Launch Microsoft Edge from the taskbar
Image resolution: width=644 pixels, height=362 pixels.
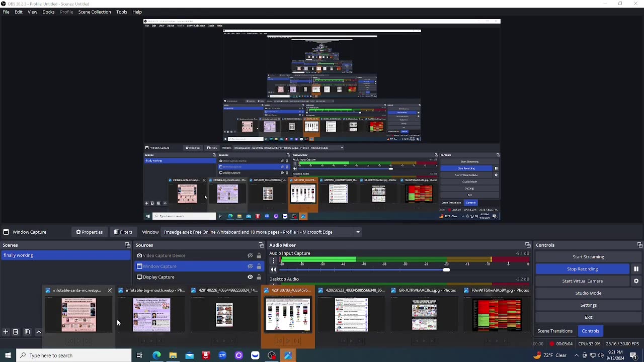click(x=156, y=355)
